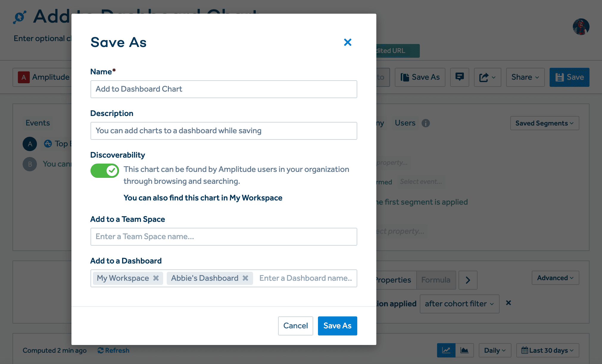This screenshot has width=602, height=364.
Task: Click the Description input field
Action: coord(224,131)
